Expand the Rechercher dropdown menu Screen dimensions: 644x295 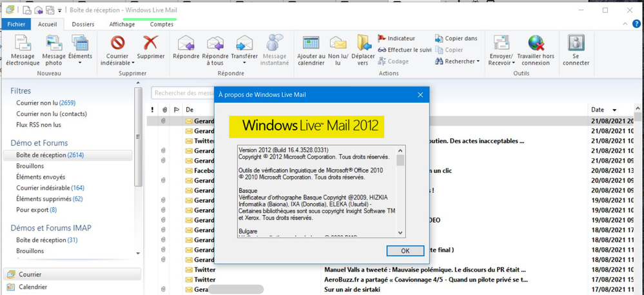(x=478, y=61)
